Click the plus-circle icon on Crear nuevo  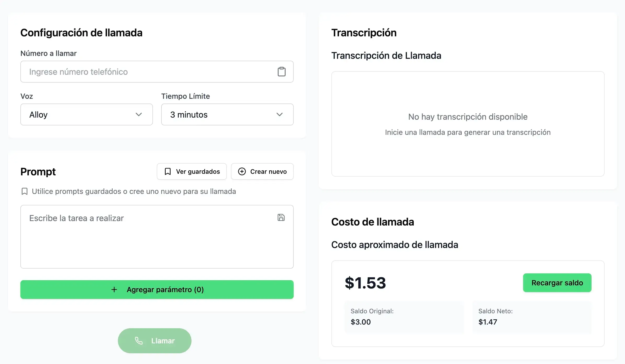pos(242,171)
